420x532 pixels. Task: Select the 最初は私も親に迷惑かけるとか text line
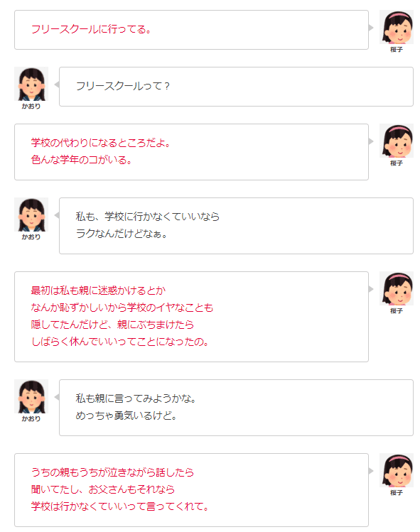click(98, 291)
